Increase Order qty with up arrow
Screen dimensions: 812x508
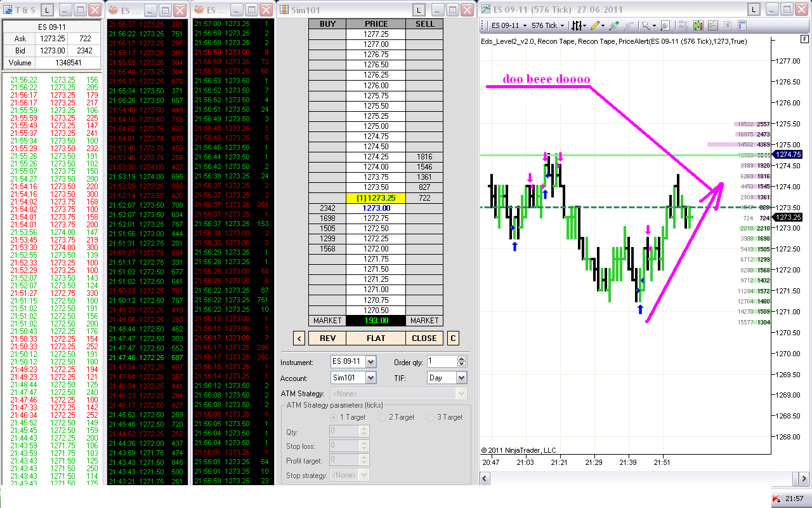tap(462, 358)
